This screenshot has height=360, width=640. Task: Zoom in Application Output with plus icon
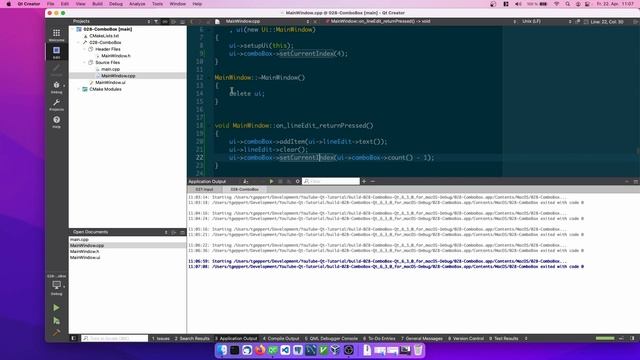tap(364, 181)
